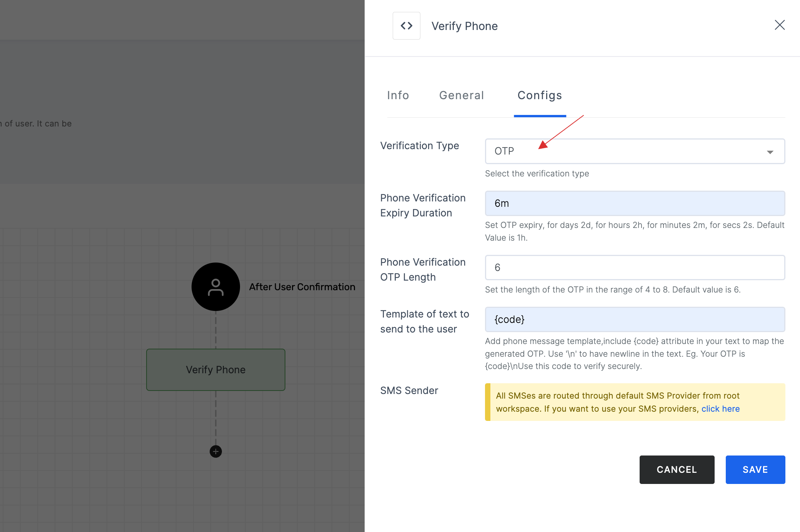Image resolution: width=800 pixels, height=532 pixels.
Task: Select the Verify Phone node in canvas
Action: pyautogui.click(x=216, y=370)
